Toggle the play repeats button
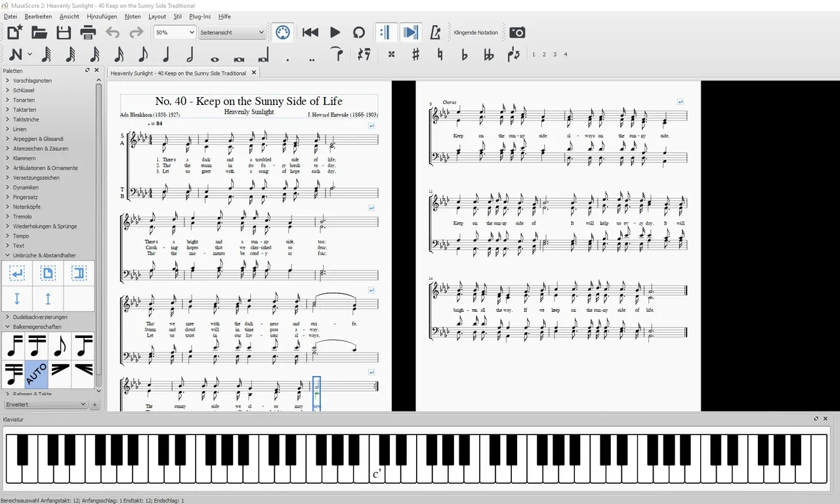Viewport: 840px width, 504px height. pos(386,32)
